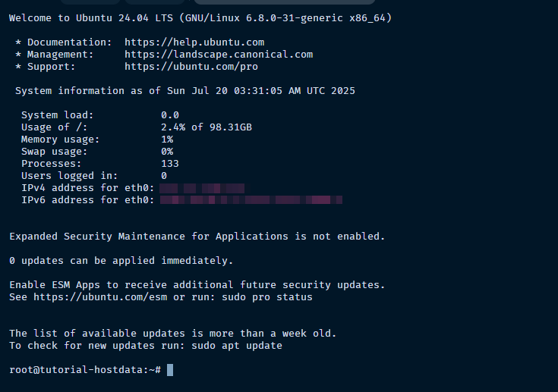Click the terminal cursor block after the prompt

(x=170, y=370)
